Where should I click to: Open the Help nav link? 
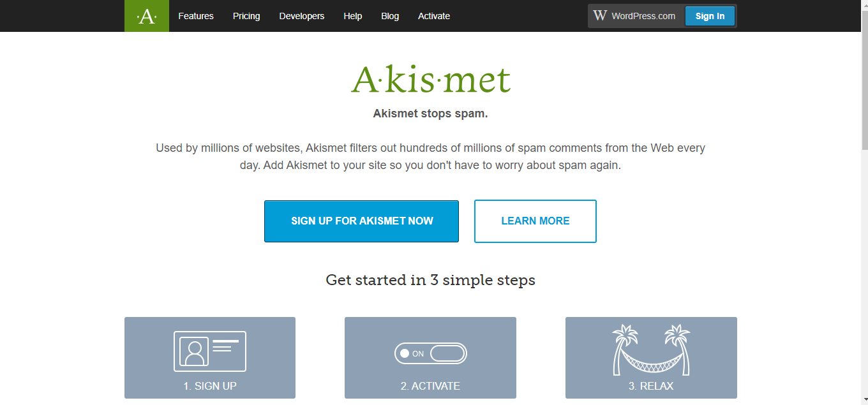coord(353,16)
